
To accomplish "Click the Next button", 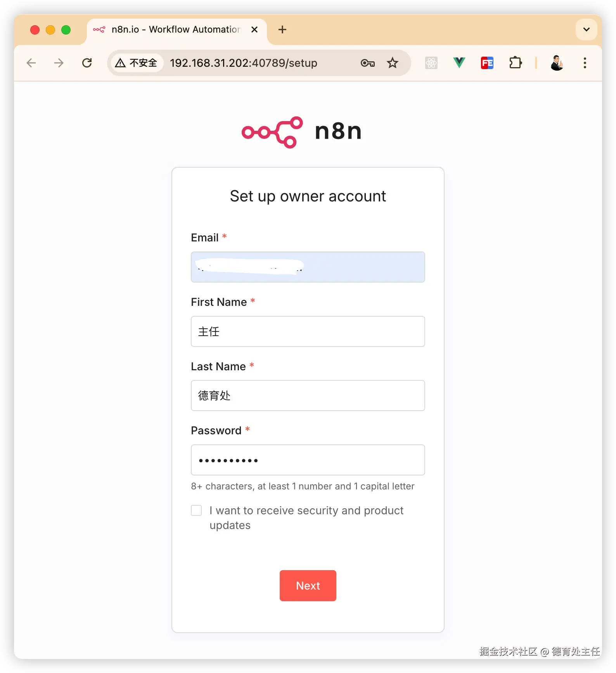I will coord(308,586).
